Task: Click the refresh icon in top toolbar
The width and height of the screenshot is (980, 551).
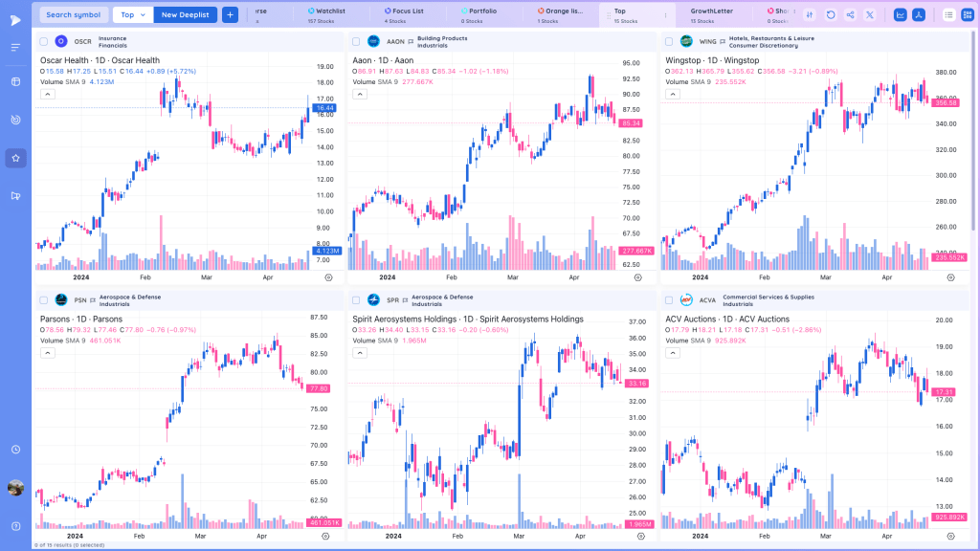Action: [830, 15]
